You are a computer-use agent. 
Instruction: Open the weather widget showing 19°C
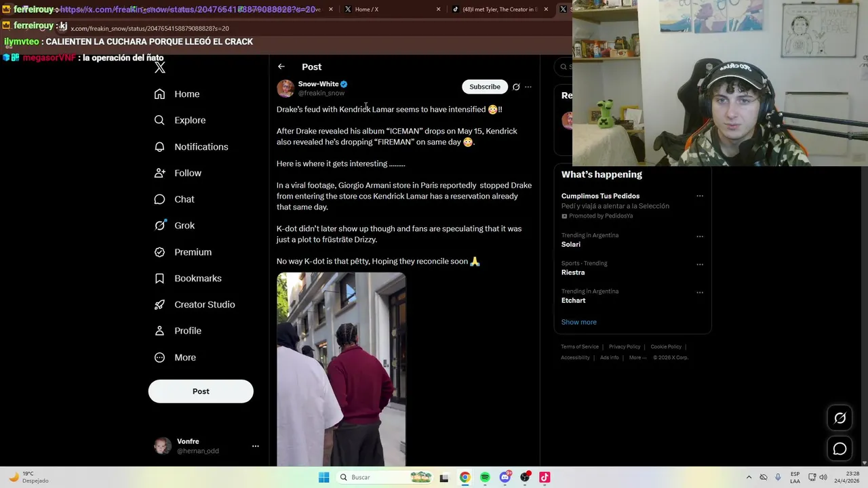click(x=28, y=477)
